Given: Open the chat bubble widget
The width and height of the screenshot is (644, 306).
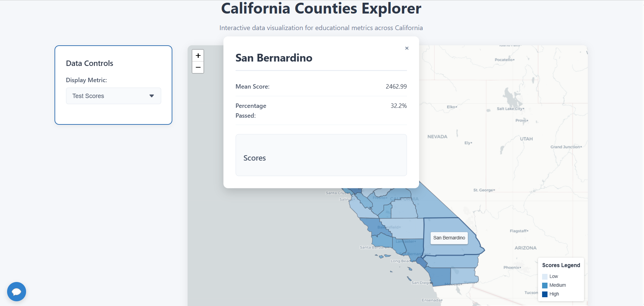Looking at the screenshot, I should pos(17,291).
